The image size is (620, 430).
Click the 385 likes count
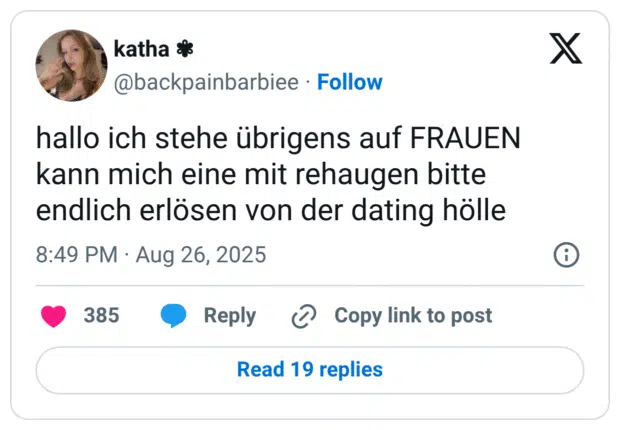click(x=101, y=316)
